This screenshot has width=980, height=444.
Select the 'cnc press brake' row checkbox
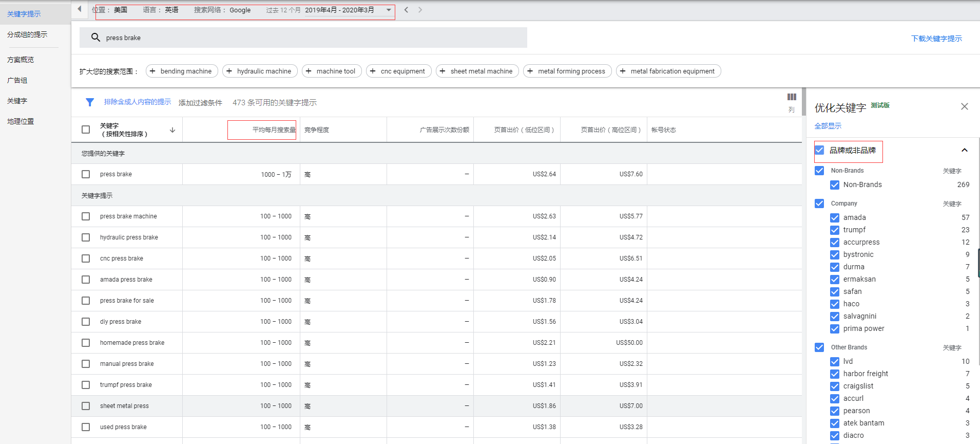pyautogui.click(x=86, y=258)
